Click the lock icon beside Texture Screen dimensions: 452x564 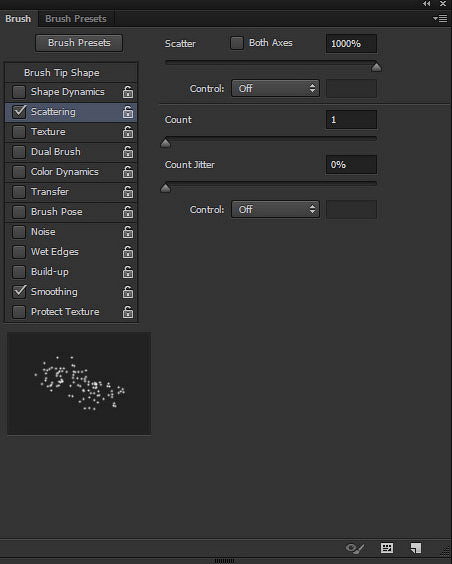click(128, 132)
